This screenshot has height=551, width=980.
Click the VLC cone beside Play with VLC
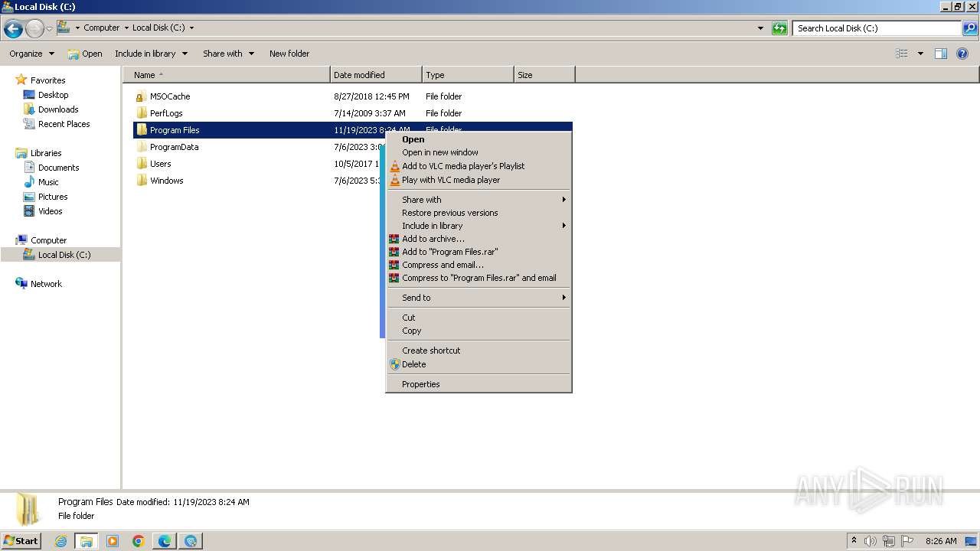click(395, 180)
